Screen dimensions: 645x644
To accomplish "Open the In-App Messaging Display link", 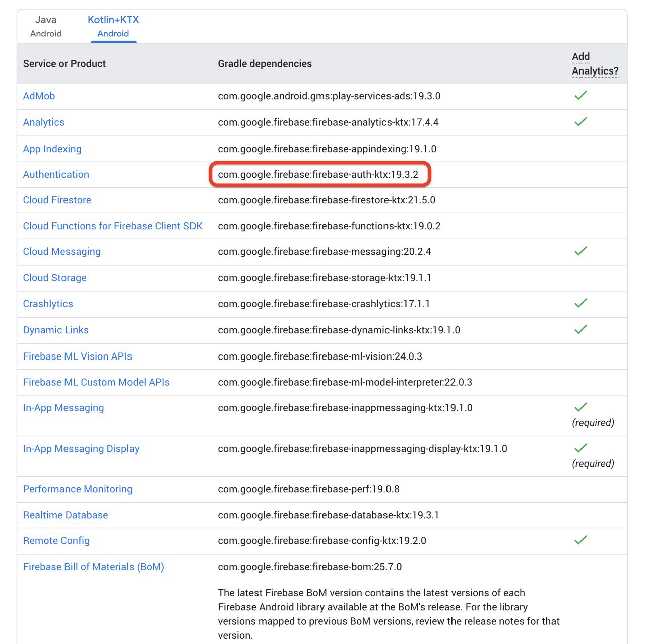I will point(81,449).
